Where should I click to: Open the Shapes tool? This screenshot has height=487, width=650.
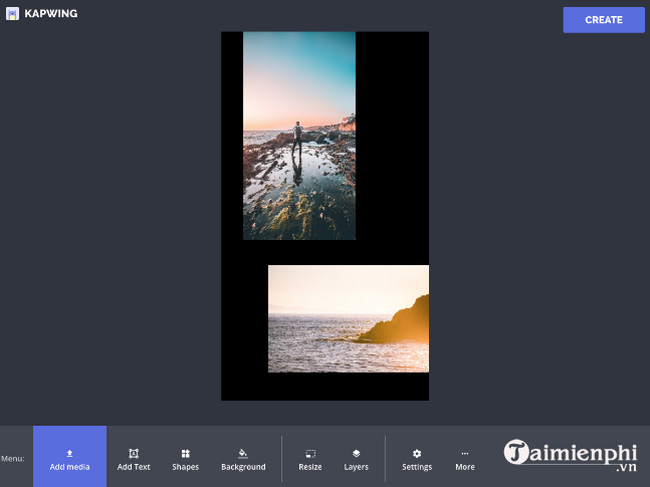[185, 460]
